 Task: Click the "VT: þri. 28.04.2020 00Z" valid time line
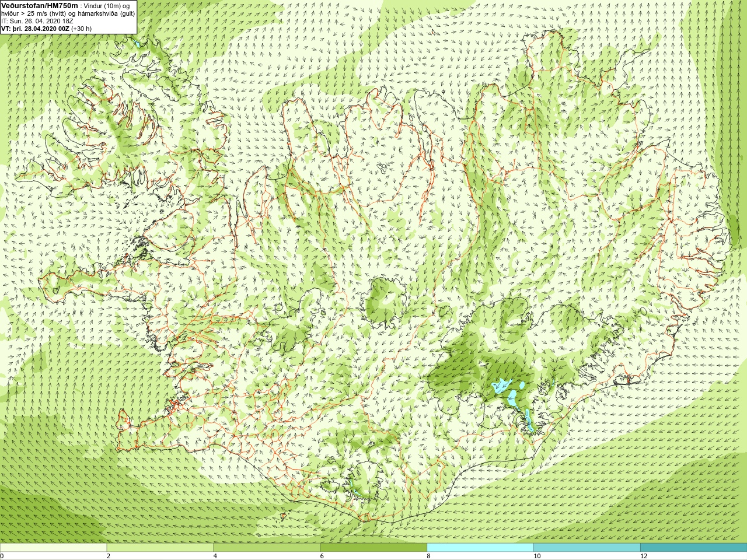[x=35, y=28]
